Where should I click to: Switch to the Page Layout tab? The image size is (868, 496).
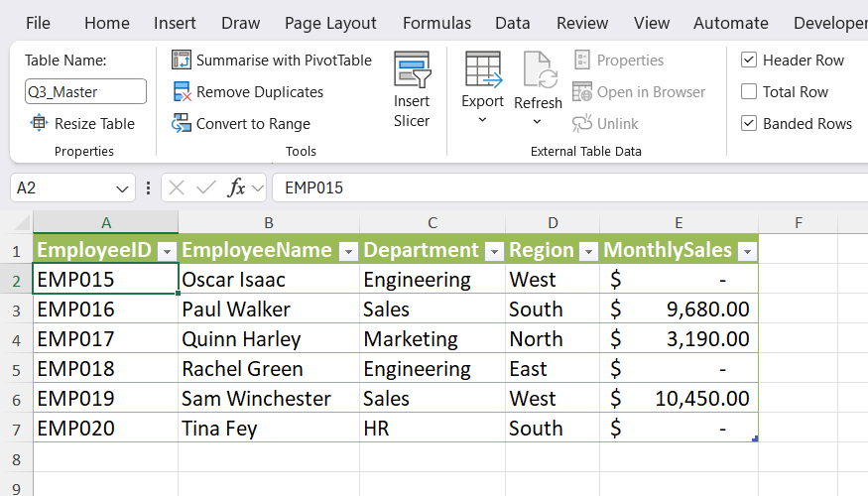(330, 23)
